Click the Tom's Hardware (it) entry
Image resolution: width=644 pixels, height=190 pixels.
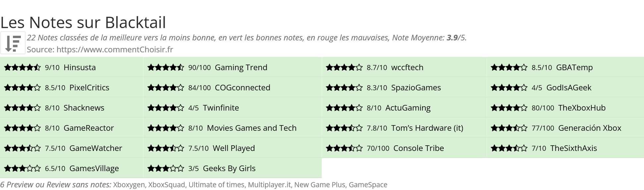pyautogui.click(x=427, y=128)
